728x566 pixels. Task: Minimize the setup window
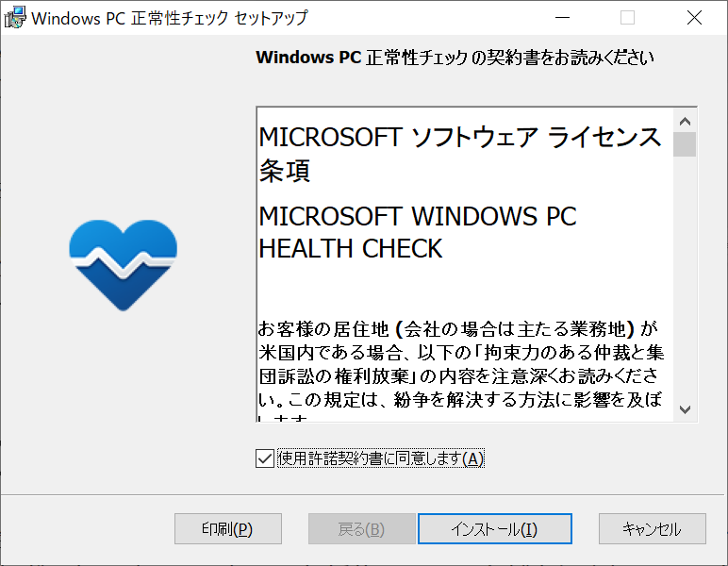coord(562,18)
